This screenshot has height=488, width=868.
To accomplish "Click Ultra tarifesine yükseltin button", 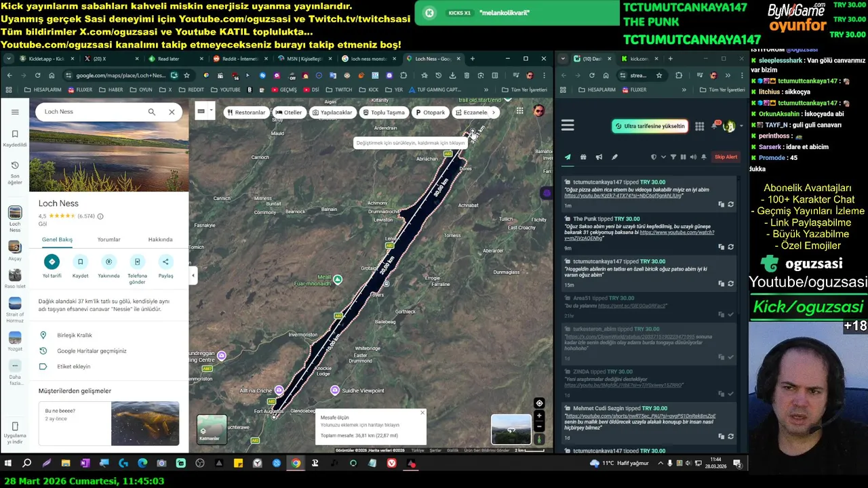I will (650, 126).
